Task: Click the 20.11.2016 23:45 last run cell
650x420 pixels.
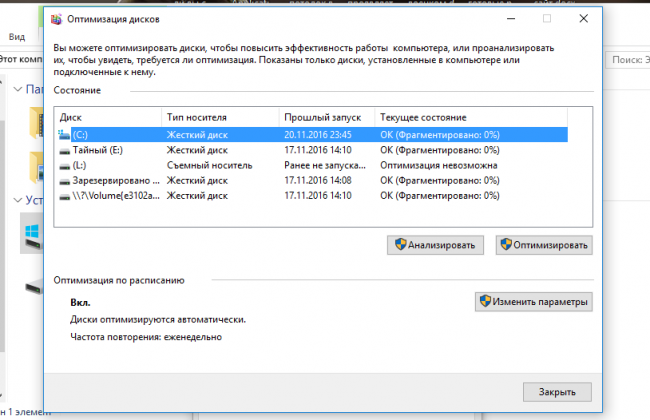Action: pos(318,135)
